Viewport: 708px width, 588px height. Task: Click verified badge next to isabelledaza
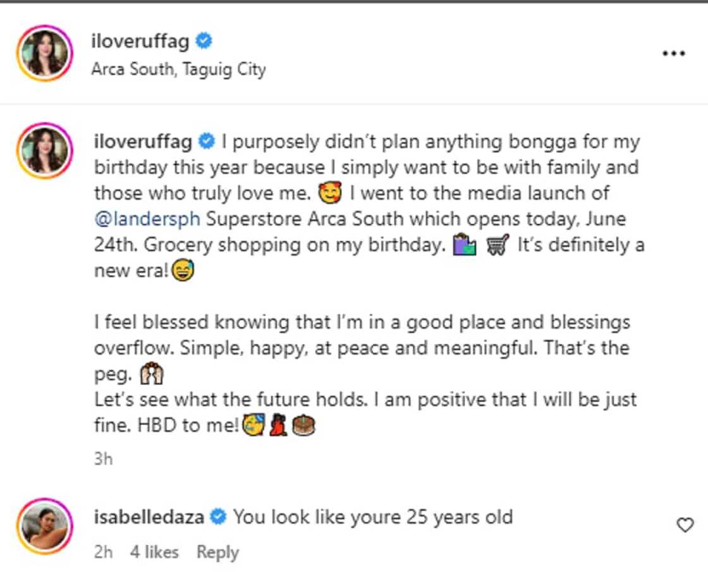218,517
